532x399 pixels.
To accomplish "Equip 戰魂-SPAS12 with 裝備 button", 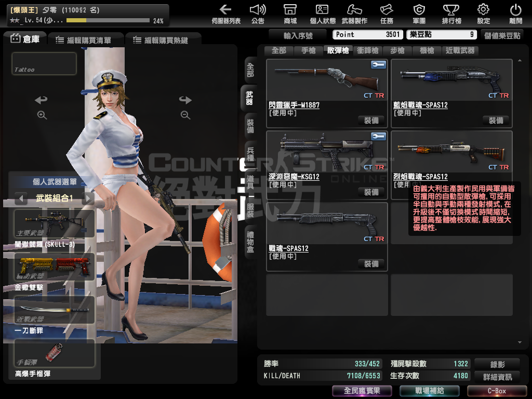I will [371, 264].
